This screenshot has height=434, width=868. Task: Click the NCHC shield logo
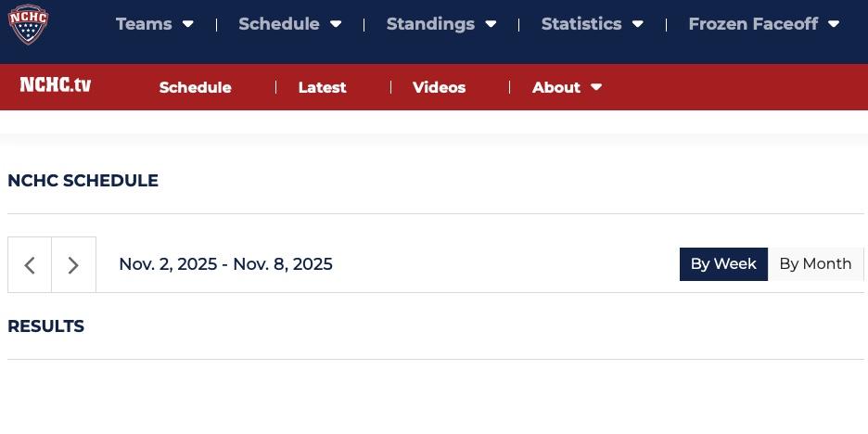[x=28, y=24]
